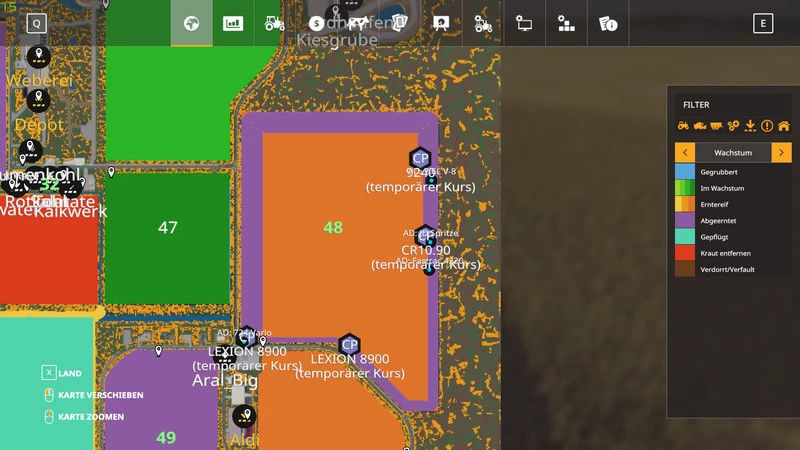The image size is (800, 450).
Task: Click the unloading point download-arrow filter icon
Action: (x=750, y=126)
